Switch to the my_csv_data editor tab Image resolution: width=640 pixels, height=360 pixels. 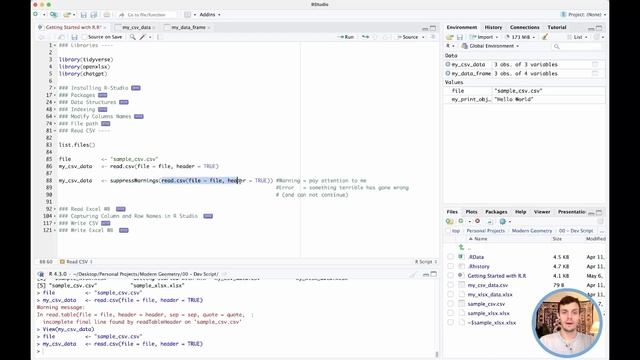pyautogui.click(x=136, y=27)
